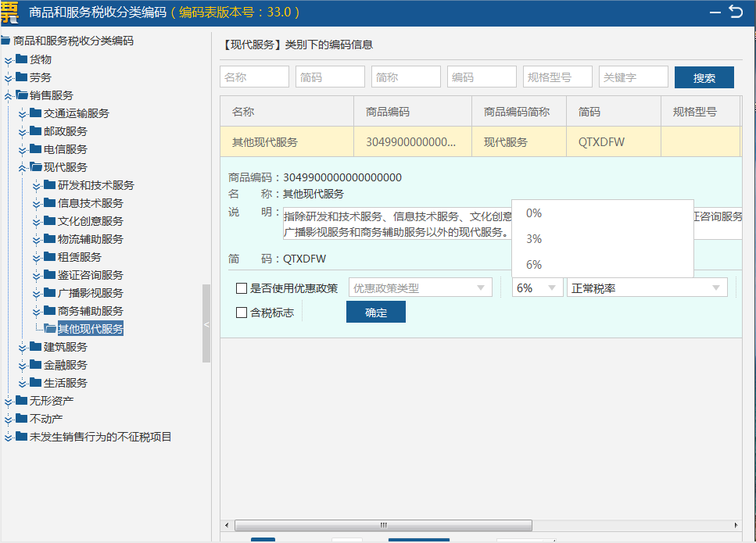Open the 优惠政策类型 dropdown

[x=421, y=288]
